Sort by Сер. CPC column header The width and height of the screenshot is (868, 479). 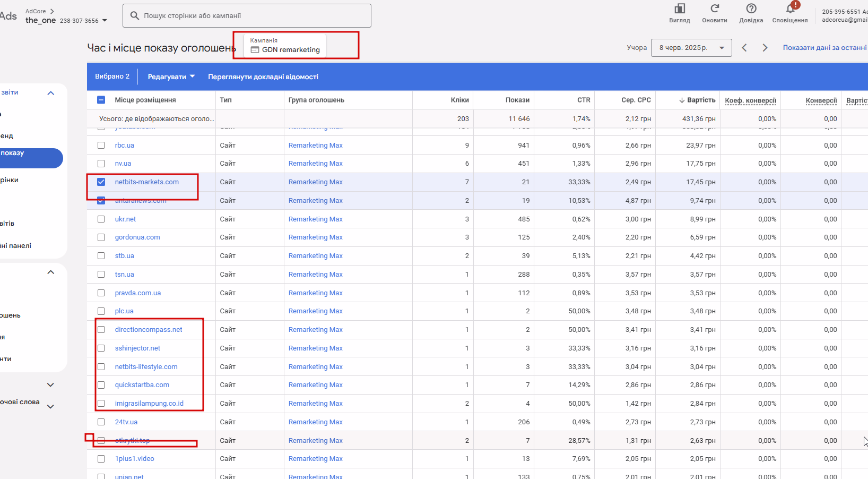coord(636,100)
